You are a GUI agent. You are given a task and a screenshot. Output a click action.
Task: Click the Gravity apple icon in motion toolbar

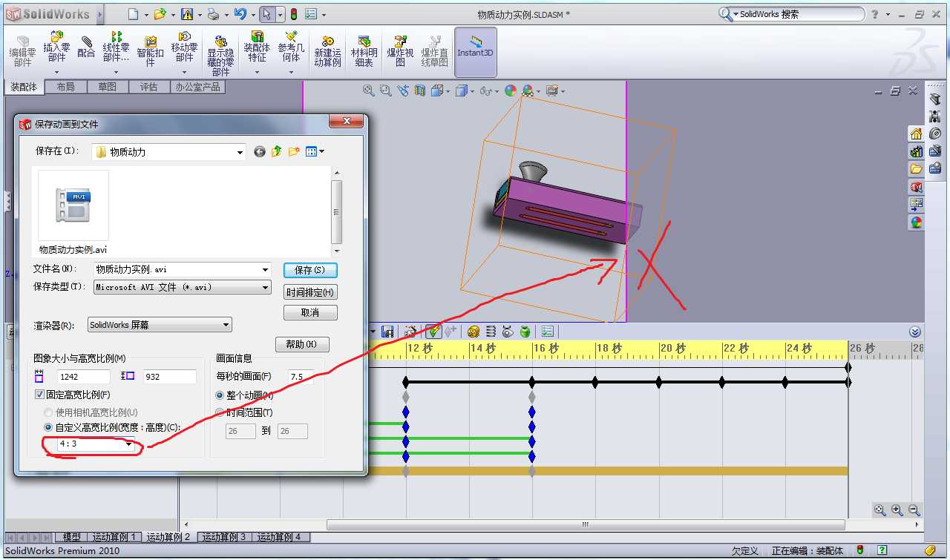(525, 332)
